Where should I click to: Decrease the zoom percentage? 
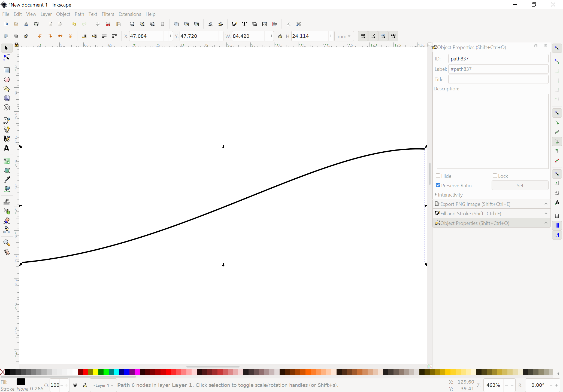[x=506, y=385]
